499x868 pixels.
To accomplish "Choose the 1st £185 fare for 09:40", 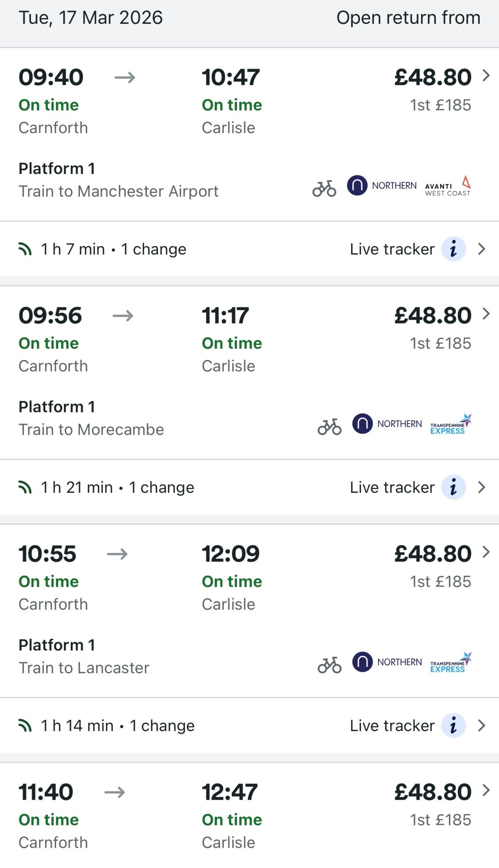I will [x=440, y=105].
